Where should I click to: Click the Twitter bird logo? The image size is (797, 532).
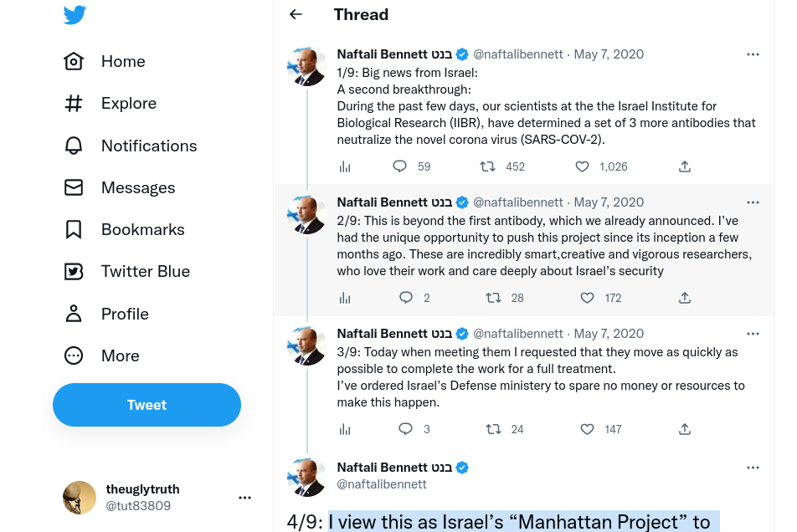(x=75, y=15)
